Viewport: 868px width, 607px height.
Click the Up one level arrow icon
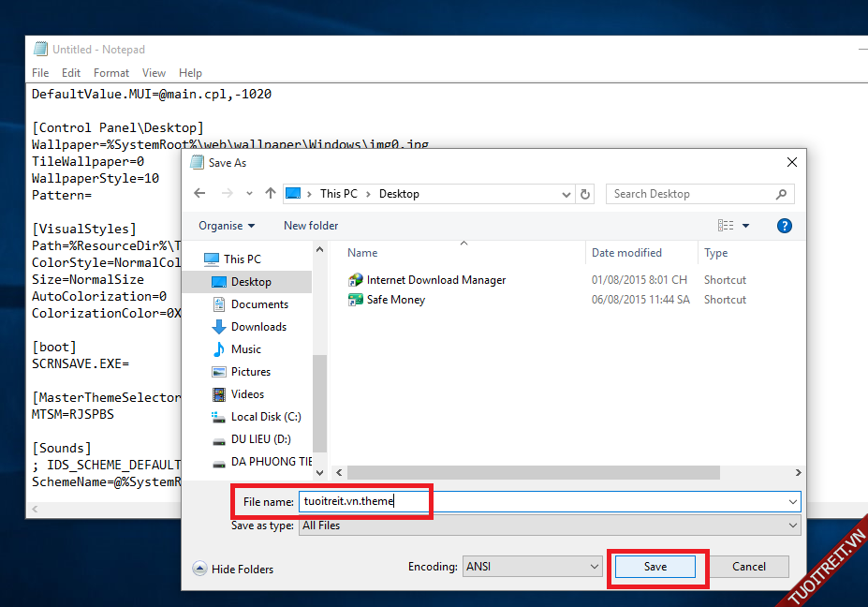coord(271,194)
